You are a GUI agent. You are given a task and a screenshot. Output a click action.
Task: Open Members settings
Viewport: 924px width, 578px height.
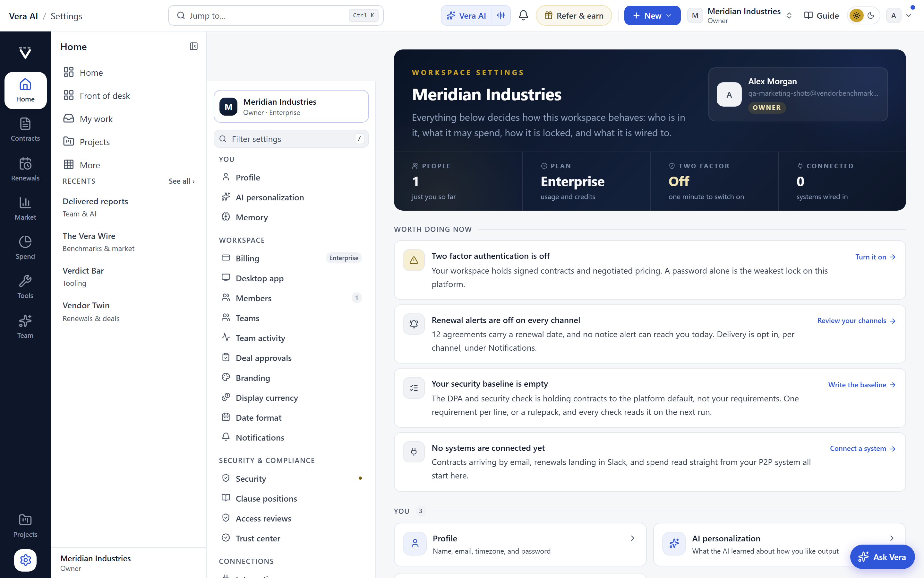[x=291, y=298]
